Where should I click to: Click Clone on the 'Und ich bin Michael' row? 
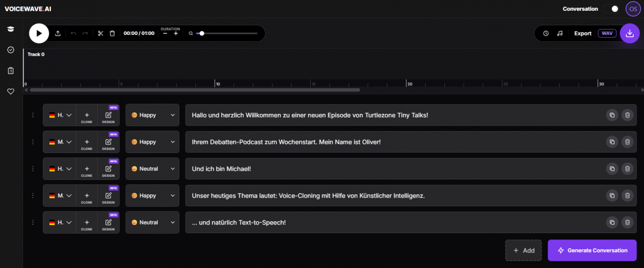(x=86, y=170)
